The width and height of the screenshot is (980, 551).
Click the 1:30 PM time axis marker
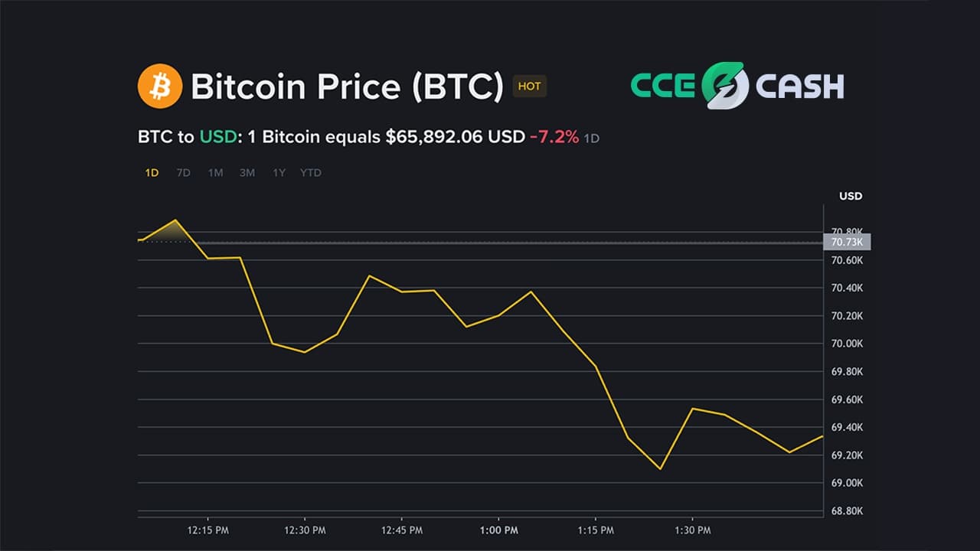pyautogui.click(x=693, y=530)
